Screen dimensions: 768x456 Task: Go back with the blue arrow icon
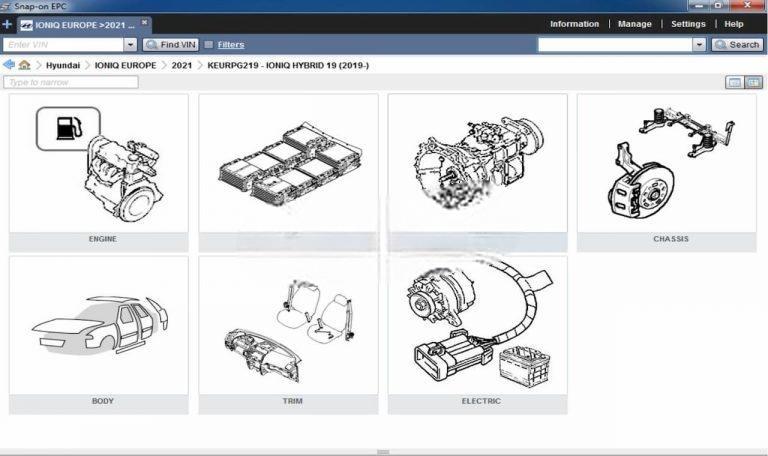(9, 65)
